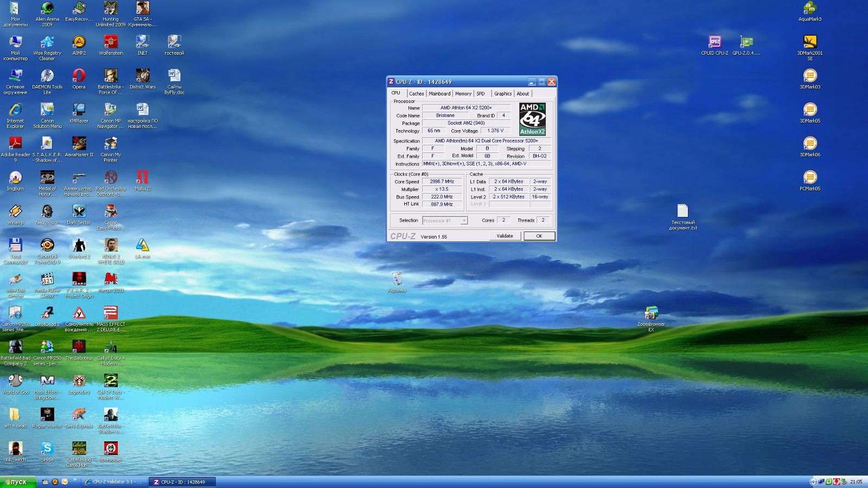Click the AIMP quick launch icon

(x=55, y=481)
